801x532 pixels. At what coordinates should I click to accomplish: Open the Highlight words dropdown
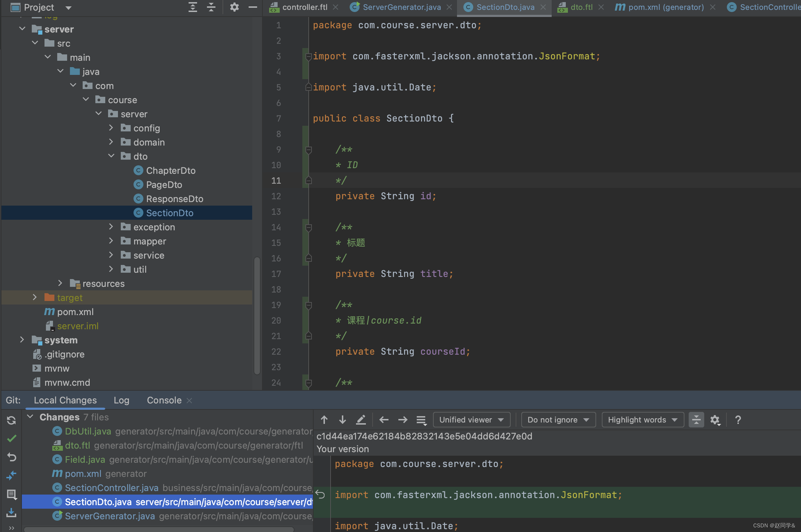tap(642, 420)
